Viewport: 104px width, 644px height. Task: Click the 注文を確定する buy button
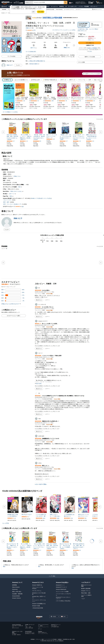(x=90, y=43)
